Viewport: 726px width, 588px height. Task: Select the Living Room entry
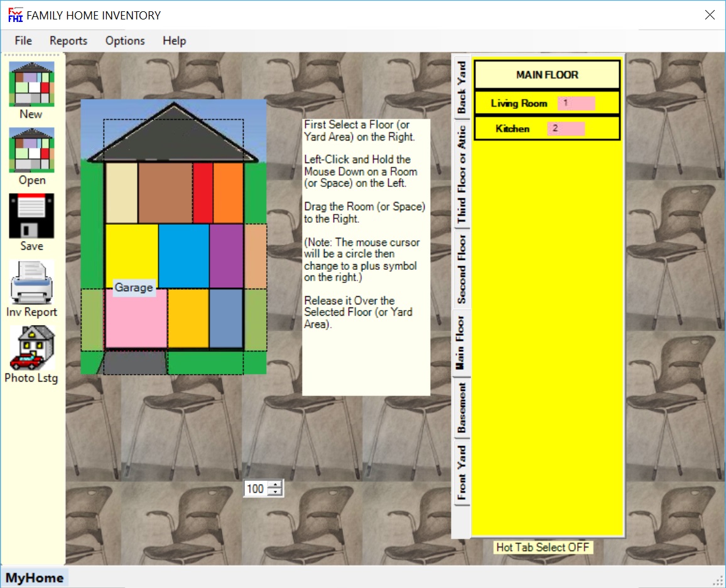coord(547,103)
